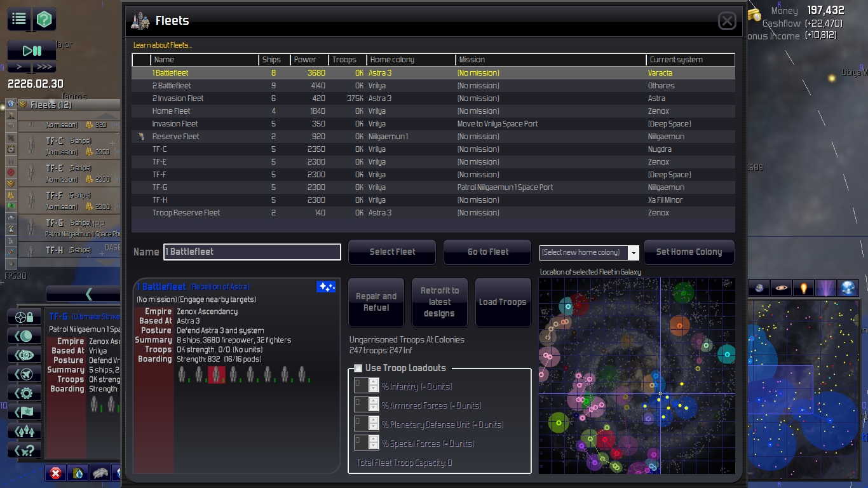Sort fleets by the Ships column header
The image size is (868, 488).
275,60
